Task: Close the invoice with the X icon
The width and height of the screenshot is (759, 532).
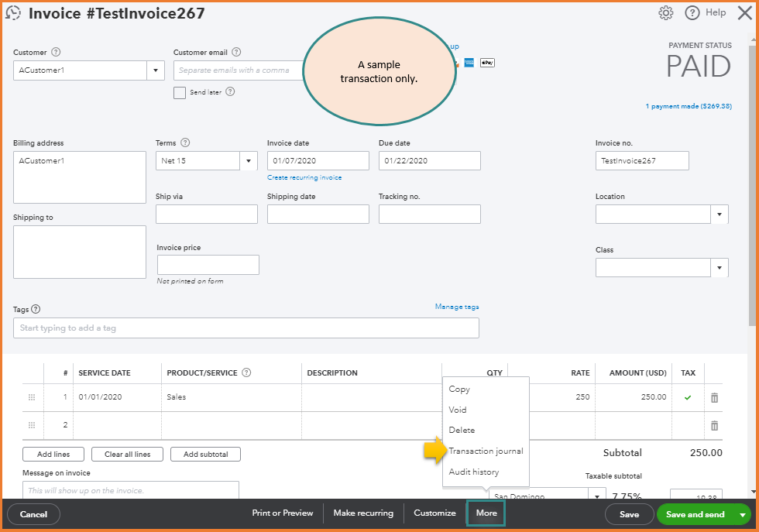Action: point(745,13)
